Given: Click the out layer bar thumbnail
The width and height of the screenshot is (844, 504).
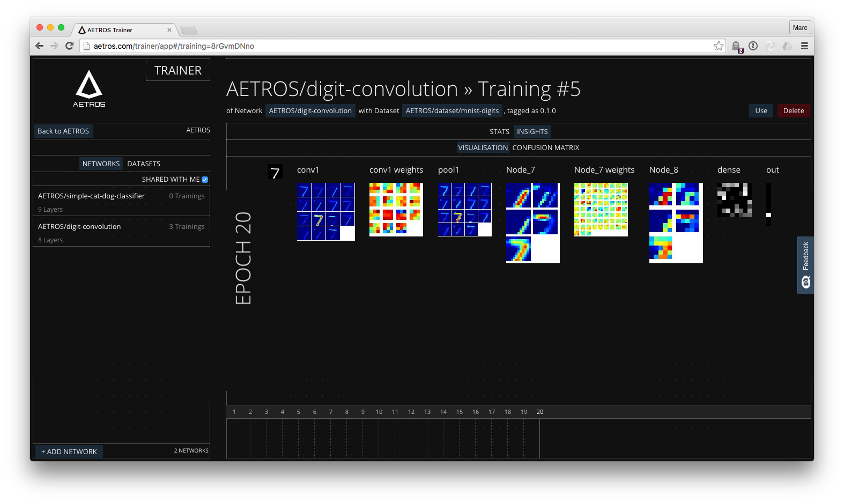Looking at the screenshot, I should (x=768, y=204).
